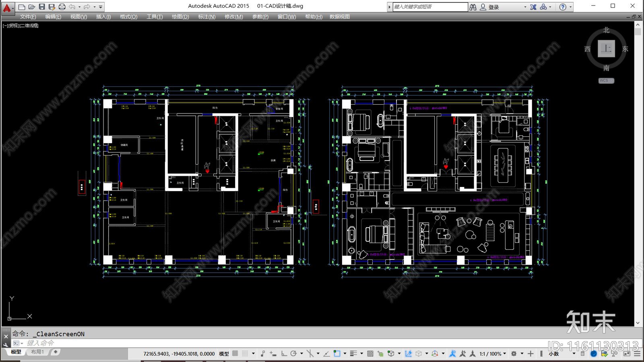This screenshot has width=644, height=362.
Task: Click the New drawing icon
Action: (22, 7)
